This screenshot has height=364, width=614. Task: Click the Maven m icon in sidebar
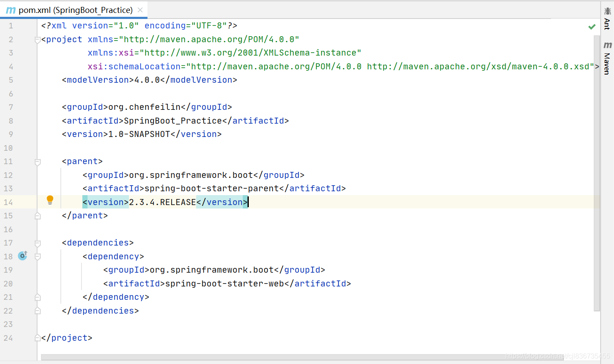pos(608,45)
